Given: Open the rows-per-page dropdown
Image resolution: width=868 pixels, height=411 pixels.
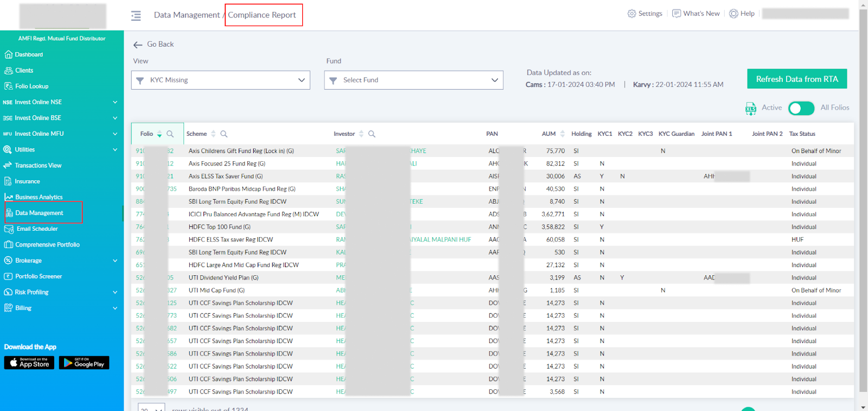Looking at the screenshot, I should click(151, 408).
